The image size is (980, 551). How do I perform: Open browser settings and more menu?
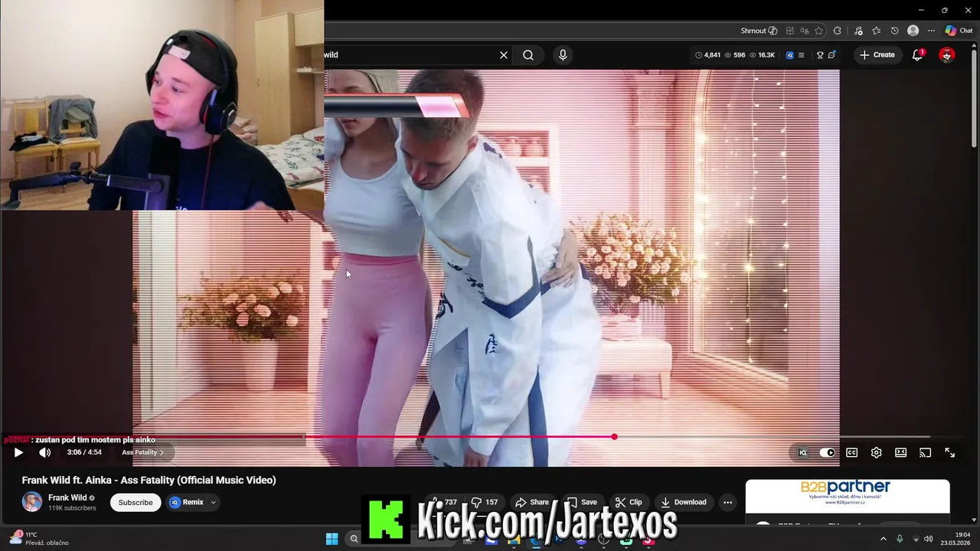tap(931, 31)
